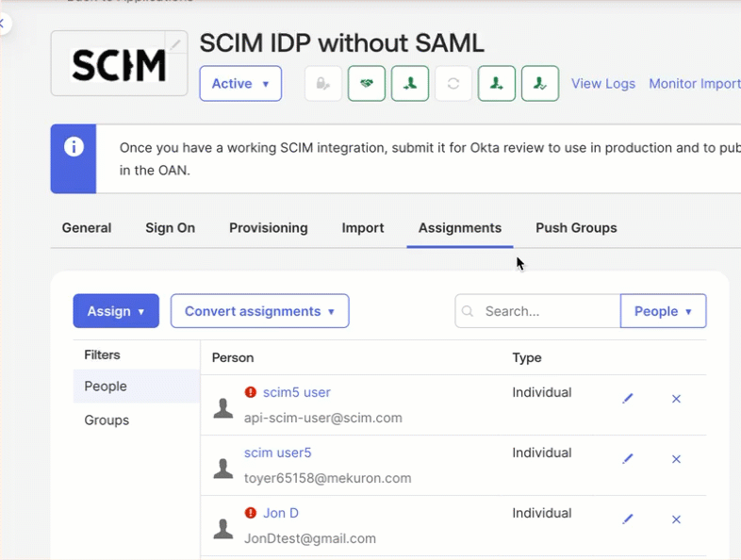Screen dimensions: 741x560
Task: Open the scim user5 profile link
Action: point(278,453)
